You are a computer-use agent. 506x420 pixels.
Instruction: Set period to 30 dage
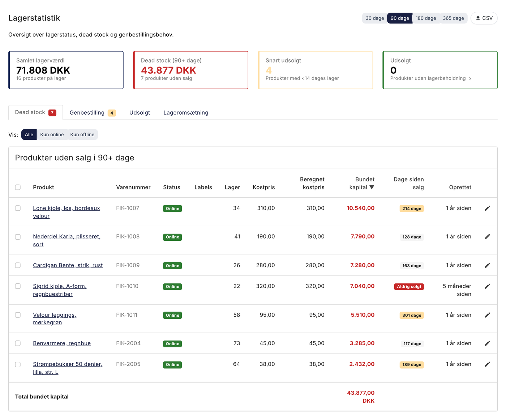coord(375,18)
